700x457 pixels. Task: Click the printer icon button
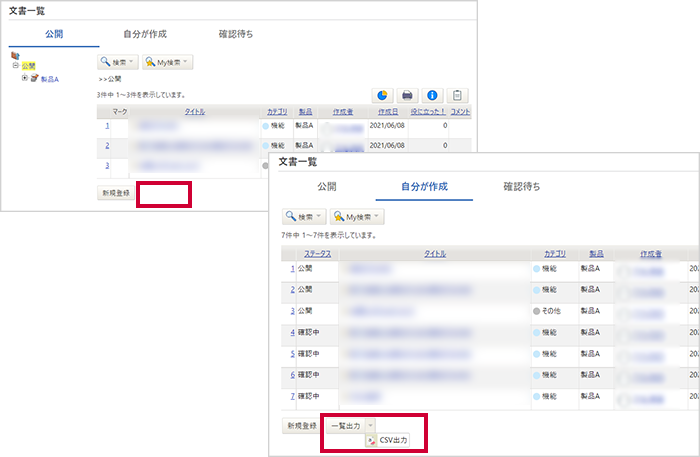point(407,95)
